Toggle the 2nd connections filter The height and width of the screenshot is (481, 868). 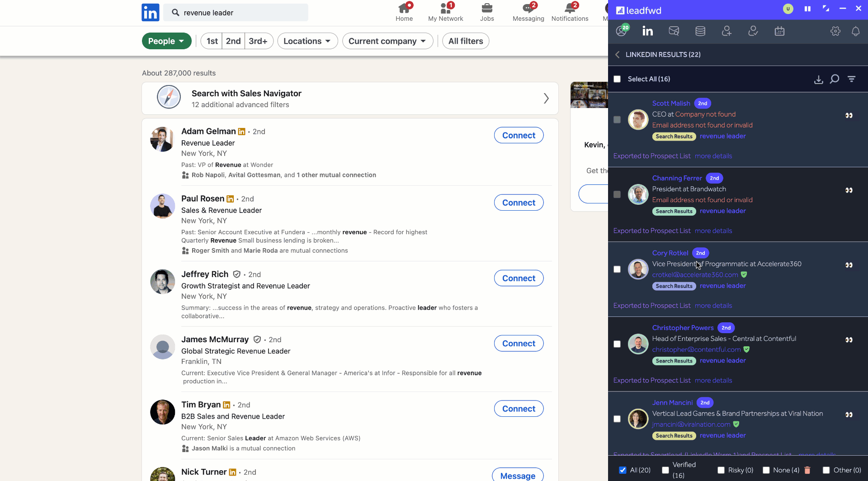(x=233, y=41)
